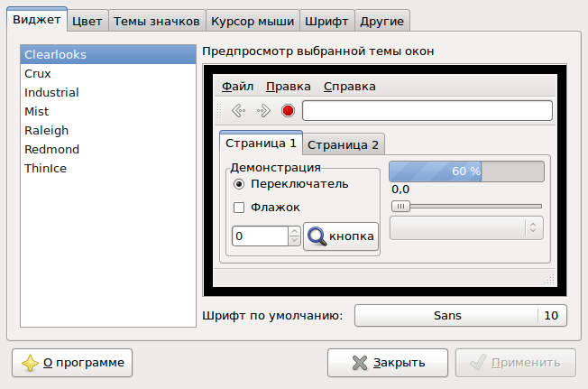The width and height of the screenshot is (588, 389).
Task: Open the Sans default font selector
Action: coord(446,315)
